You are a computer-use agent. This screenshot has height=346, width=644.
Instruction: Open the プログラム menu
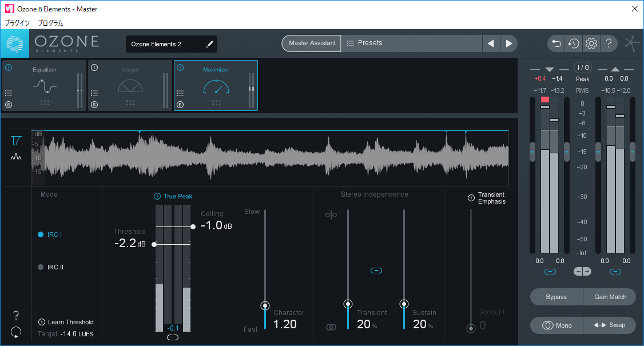[x=50, y=23]
